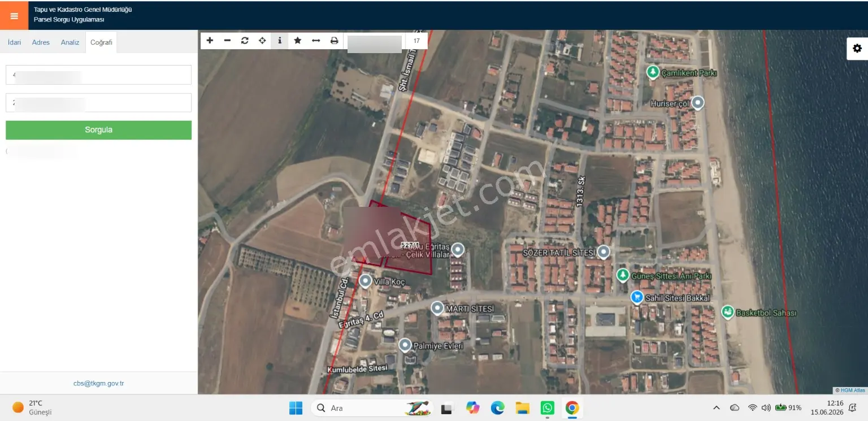This screenshot has width=868, height=421.
Task: Select the distance measure arrow tool
Action: pyautogui.click(x=316, y=41)
